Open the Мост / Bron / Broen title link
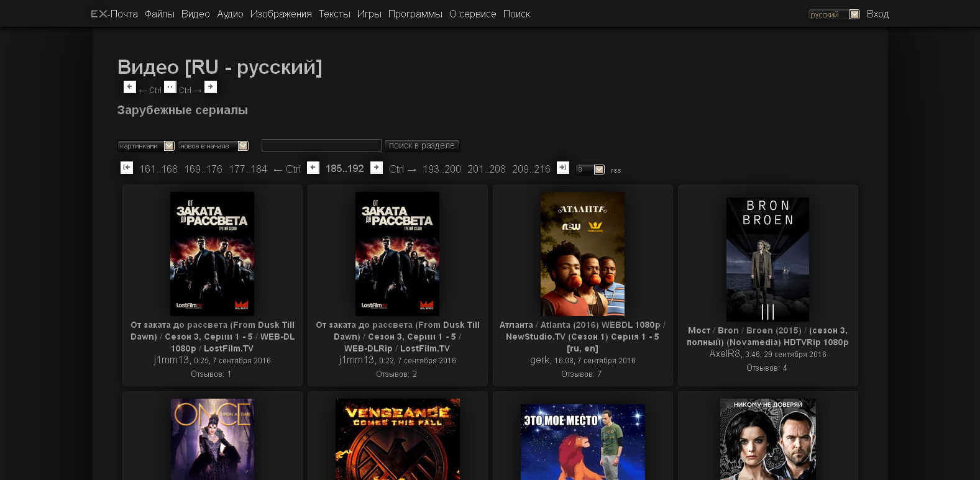This screenshot has width=980, height=480. pos(767,336)
